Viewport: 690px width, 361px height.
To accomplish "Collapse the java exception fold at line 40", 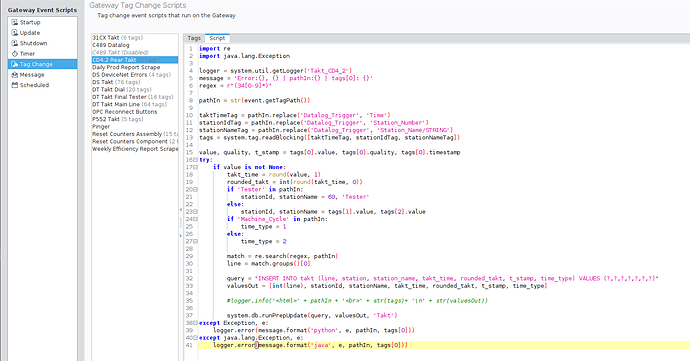I will [196, 338].
